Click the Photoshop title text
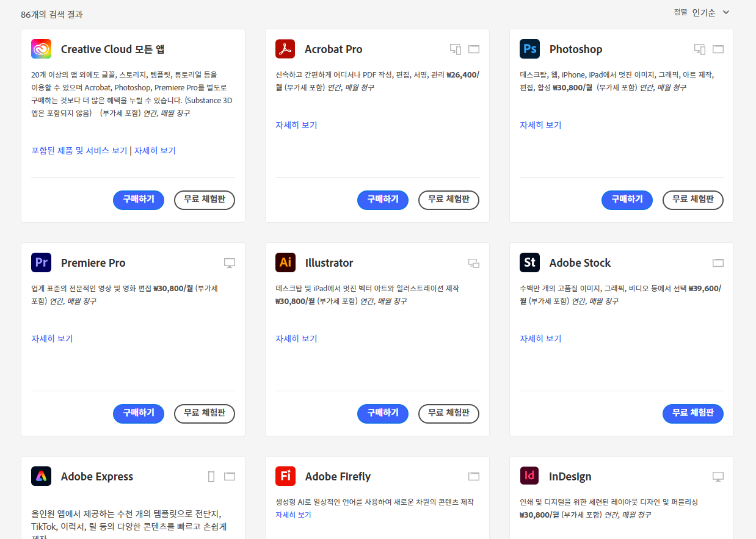The image size is (756, 539). (x=576, y=49)
